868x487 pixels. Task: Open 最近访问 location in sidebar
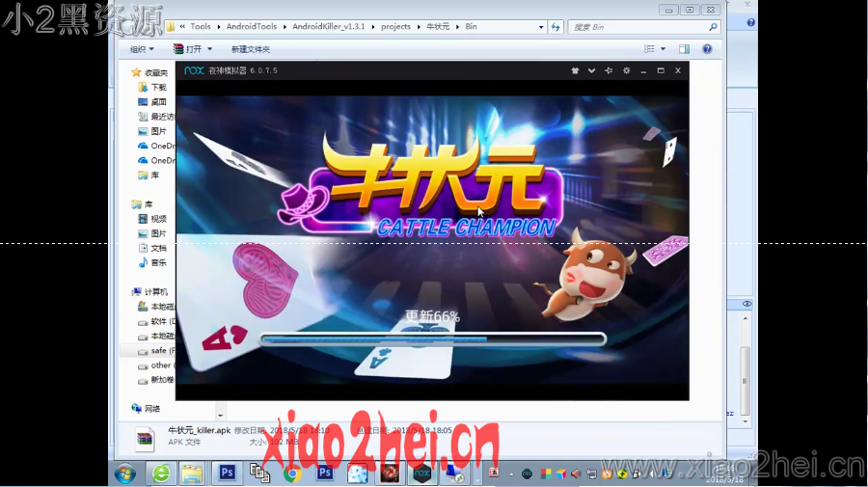click(155, 117)
